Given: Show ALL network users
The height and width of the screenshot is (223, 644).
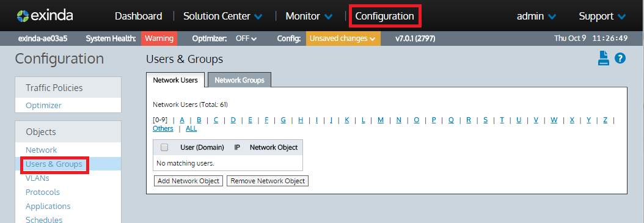Looking at the screenshot, I should pos(191,128).
